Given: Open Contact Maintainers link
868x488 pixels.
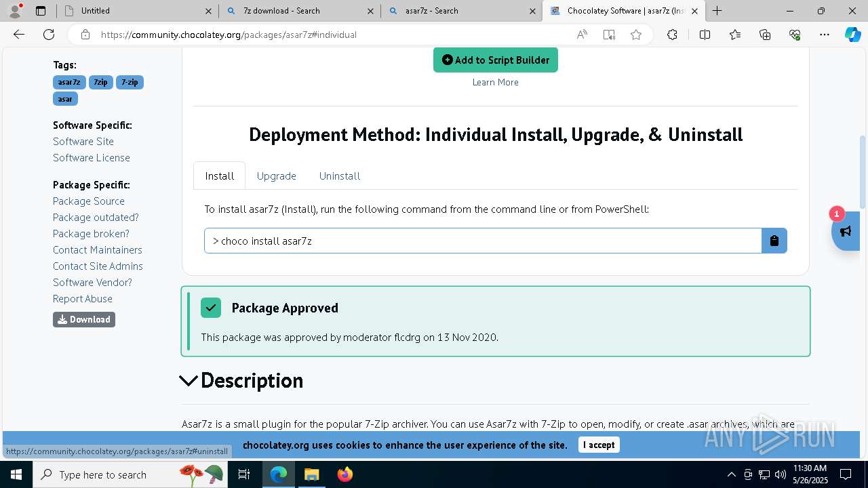Looking at the screenshot, I should point(98,249).
